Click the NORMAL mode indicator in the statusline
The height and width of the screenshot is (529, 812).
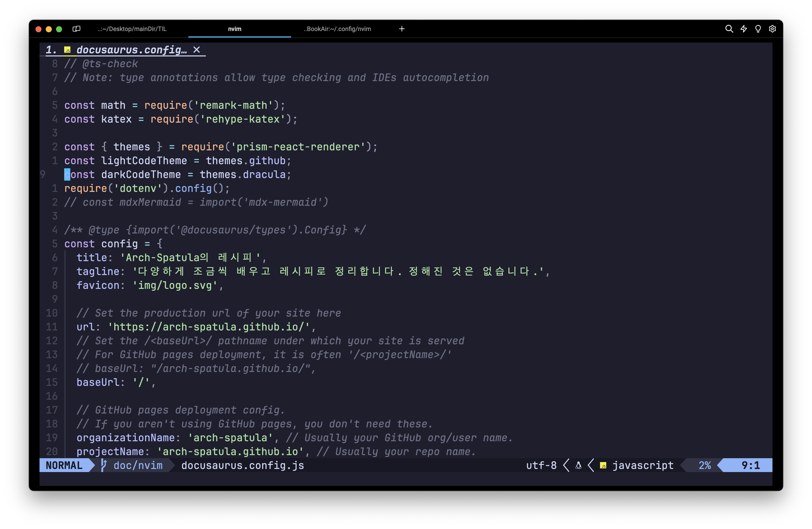point(64,465)
